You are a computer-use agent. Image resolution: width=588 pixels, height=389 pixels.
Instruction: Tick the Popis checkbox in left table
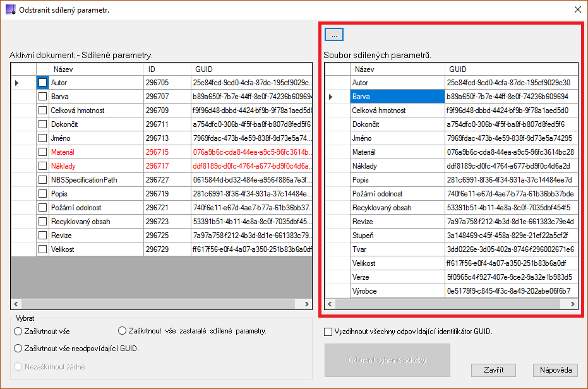43,194
